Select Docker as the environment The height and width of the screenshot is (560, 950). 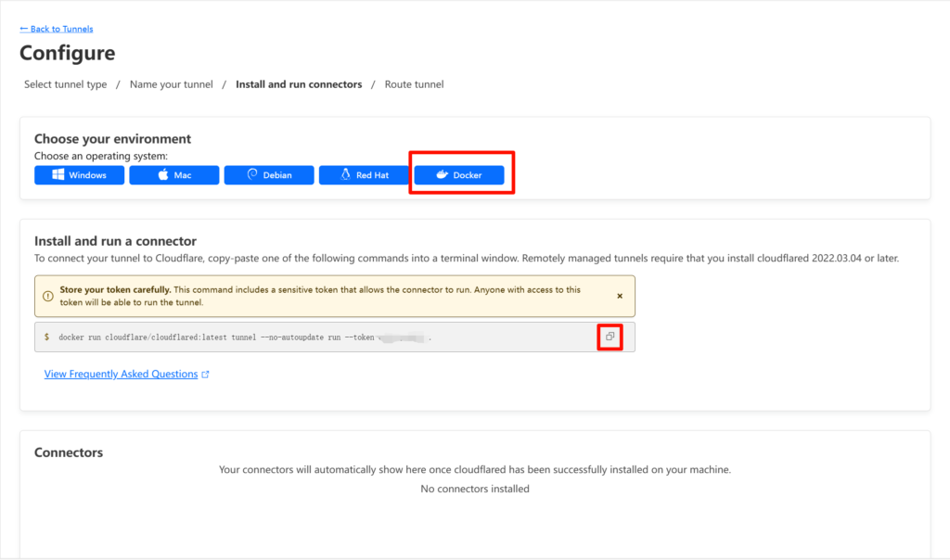[x=459, y=175]
